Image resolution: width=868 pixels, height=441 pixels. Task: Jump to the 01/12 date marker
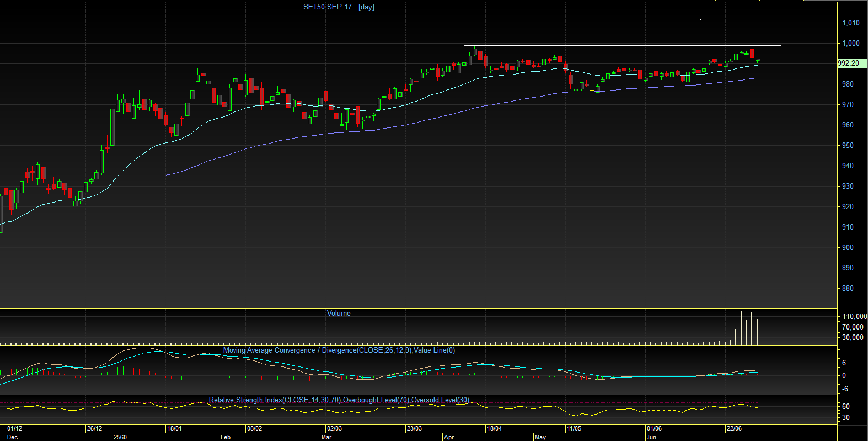pos(15,428)
